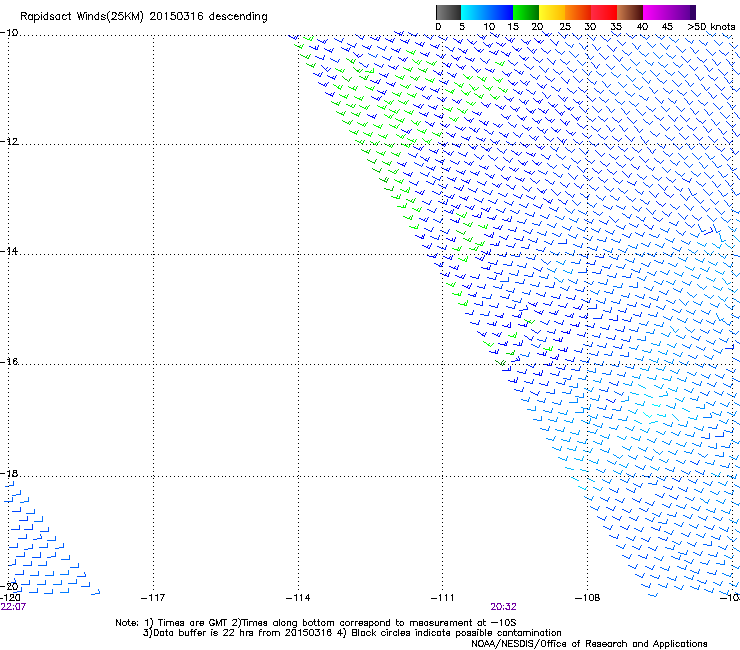Click the latitude label -16
The image size is (740, 650).
9,362
